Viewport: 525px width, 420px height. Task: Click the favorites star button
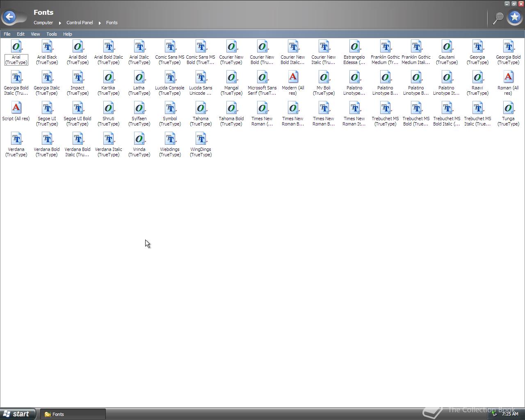point(515,17)
